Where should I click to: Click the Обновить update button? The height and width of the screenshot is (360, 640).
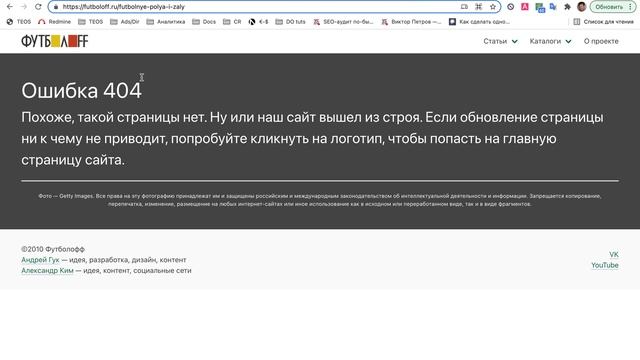609,7
